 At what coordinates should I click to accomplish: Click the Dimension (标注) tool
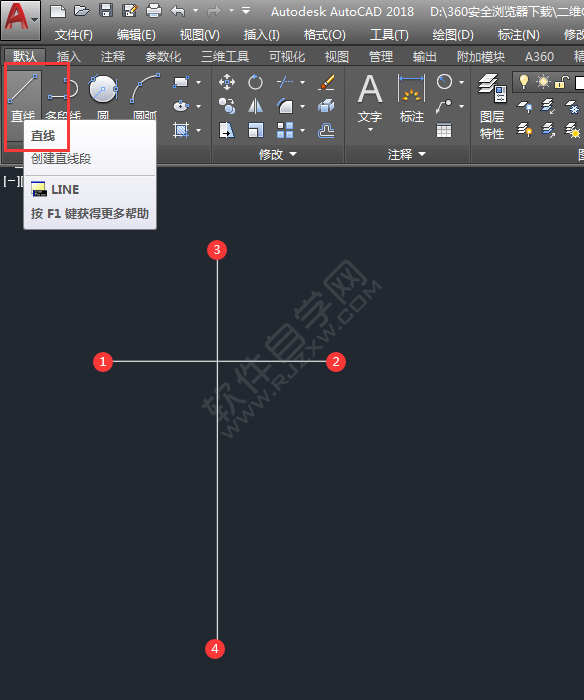(412, 99)
